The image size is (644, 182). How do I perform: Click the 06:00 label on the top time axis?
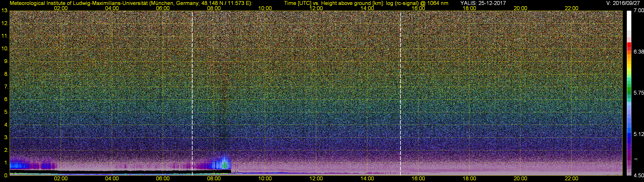click(163, 8)
